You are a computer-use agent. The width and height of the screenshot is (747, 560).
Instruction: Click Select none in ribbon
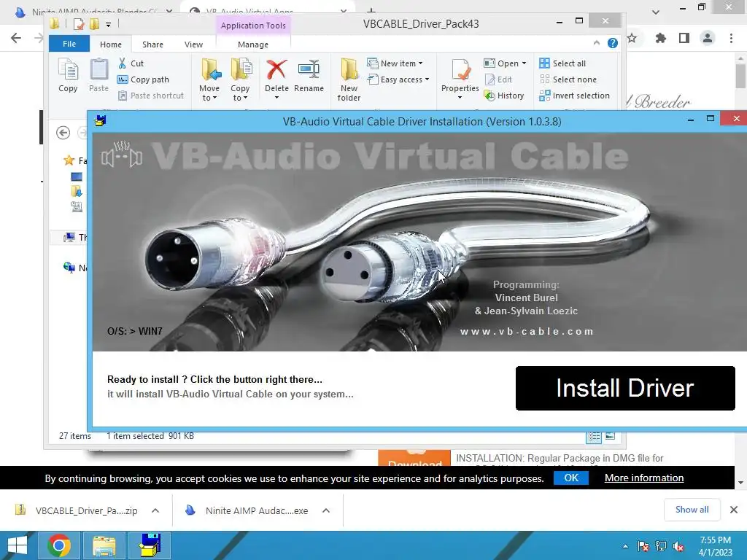coord(568,79)
